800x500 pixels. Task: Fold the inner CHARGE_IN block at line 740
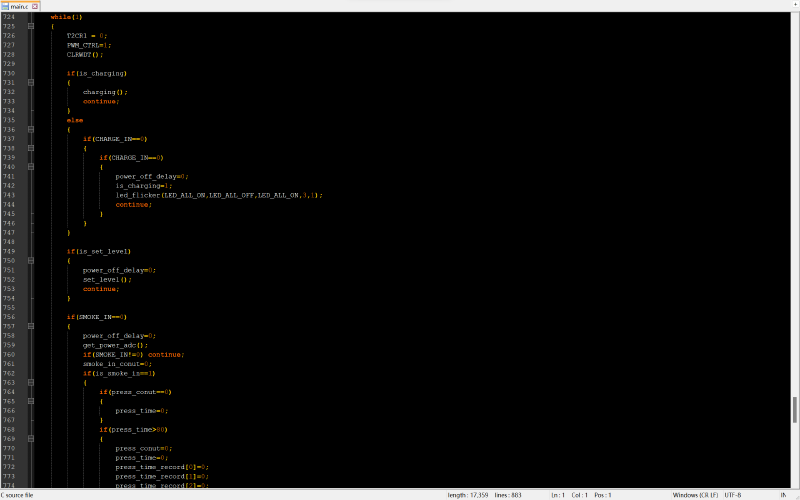(x=31, y=167)
